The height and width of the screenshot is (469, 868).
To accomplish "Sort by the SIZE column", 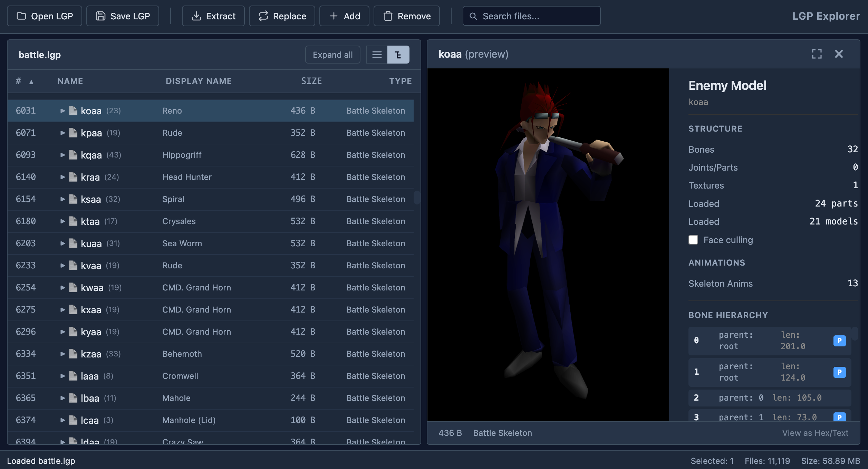I will (x=311, y=81).
